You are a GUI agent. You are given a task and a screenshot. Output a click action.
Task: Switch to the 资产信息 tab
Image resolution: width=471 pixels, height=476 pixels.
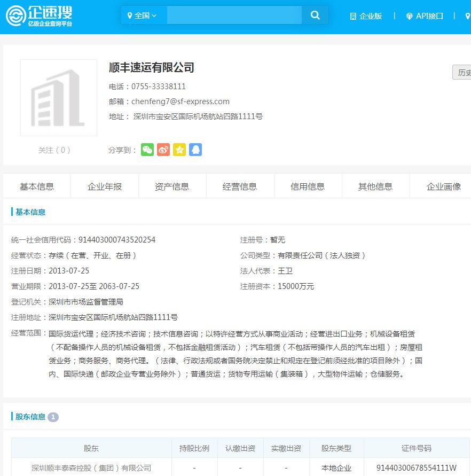click(172, 185)
